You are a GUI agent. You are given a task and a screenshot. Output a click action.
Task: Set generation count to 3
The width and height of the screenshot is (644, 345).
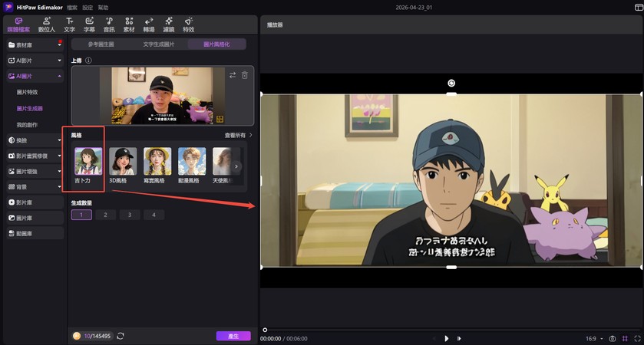coord(130,215)
